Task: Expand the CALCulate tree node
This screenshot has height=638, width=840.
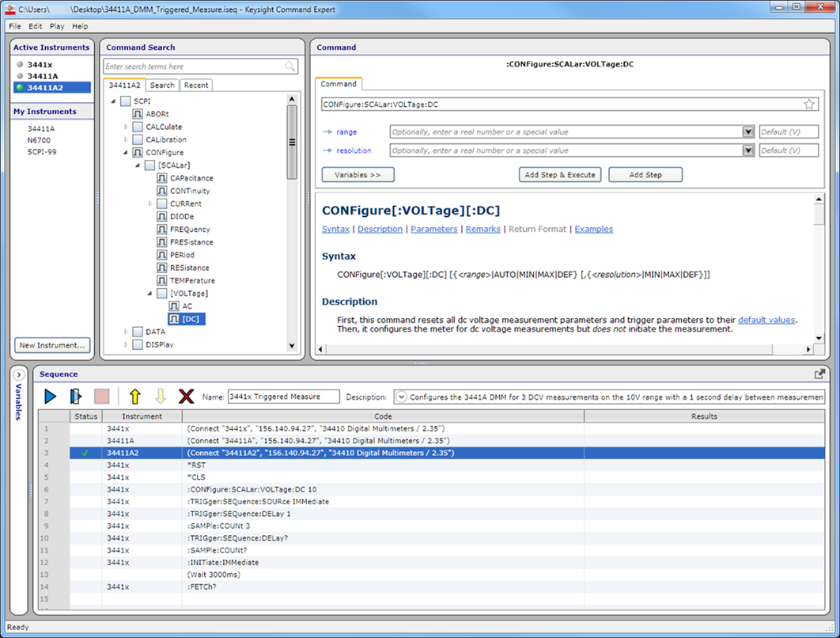Action: [x=126, y=127]
